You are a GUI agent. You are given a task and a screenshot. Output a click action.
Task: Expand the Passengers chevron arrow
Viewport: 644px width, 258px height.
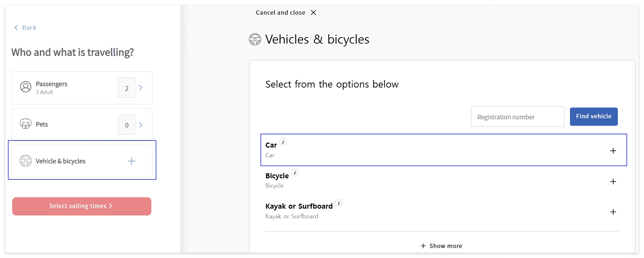pyautogui.click(x=141, y=88)
